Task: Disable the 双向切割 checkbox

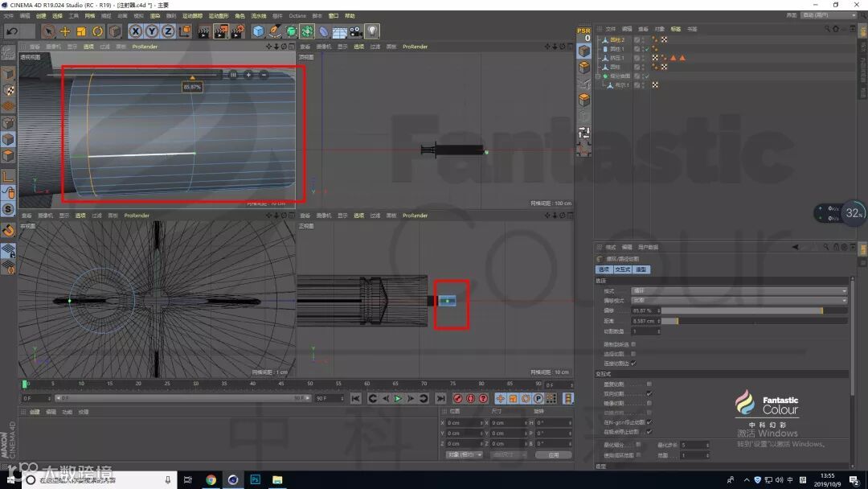Action: (x=649, y=393)
